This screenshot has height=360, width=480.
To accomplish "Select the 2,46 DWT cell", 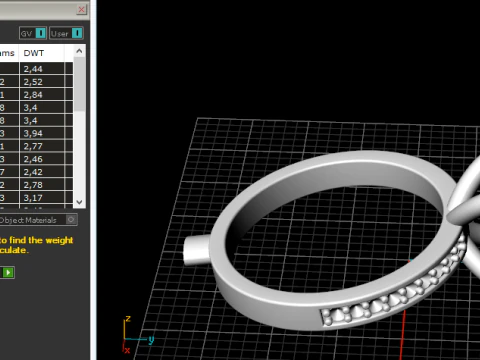I will pos(42,159).
